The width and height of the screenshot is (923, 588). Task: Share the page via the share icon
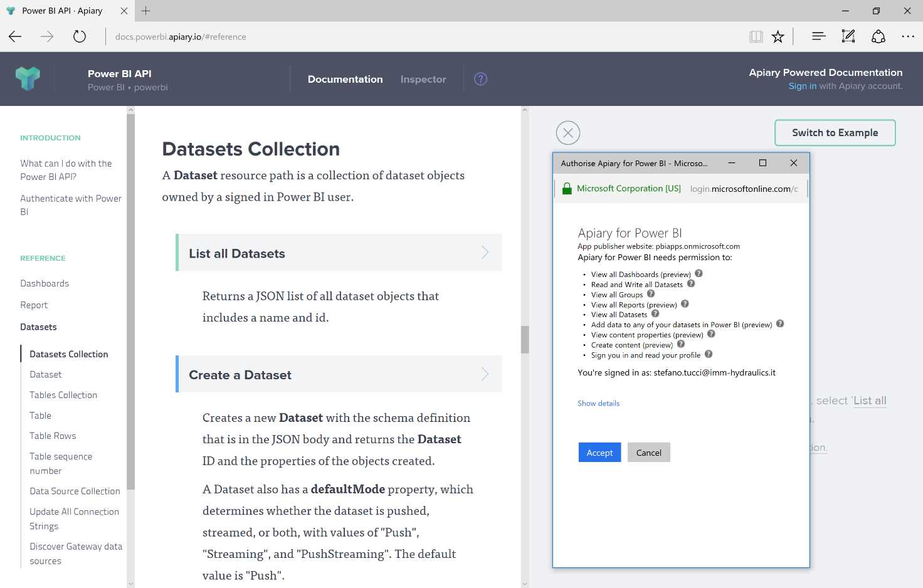[x=878, y=36]
